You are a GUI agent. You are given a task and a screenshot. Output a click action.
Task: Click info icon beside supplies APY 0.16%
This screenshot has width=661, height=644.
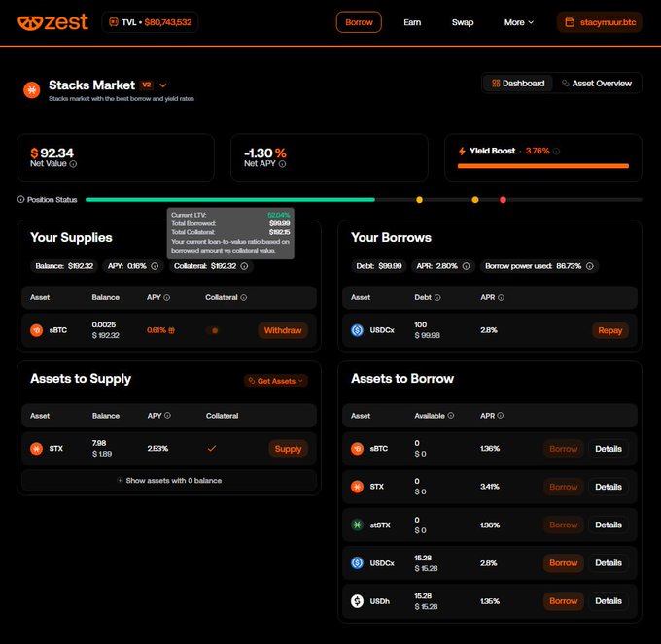(155, 266)
